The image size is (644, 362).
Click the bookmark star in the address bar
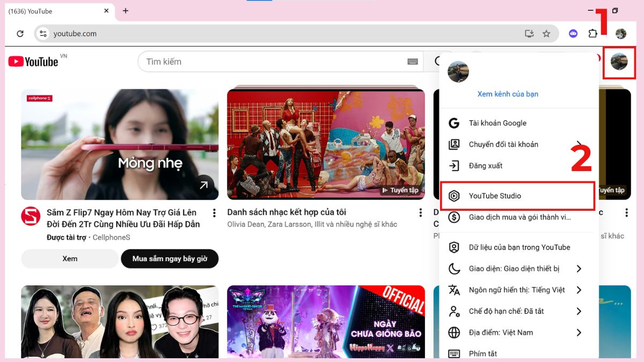pos(547,33)
